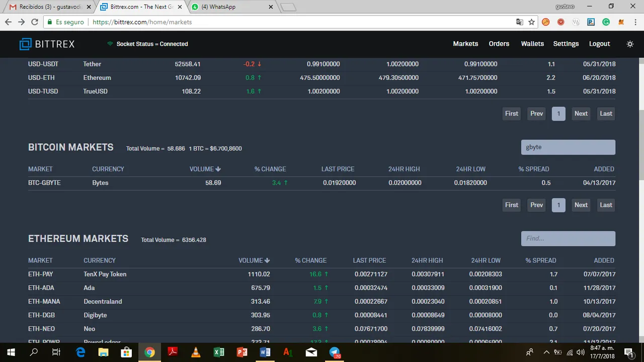
Task: Click the orange pickaxe extension icon
Action: tap(546, 22)
